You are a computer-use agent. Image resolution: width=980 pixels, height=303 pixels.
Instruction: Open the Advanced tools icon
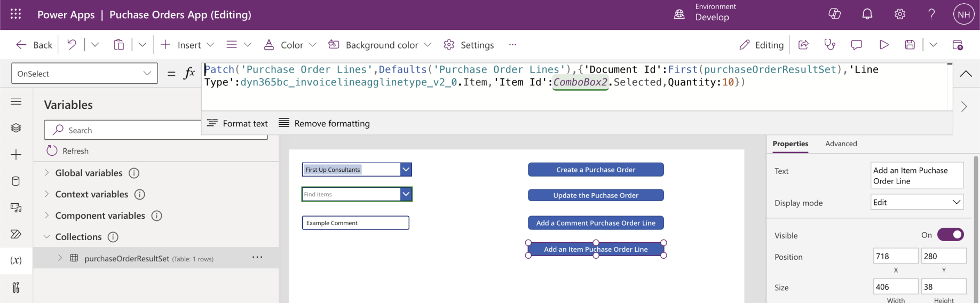16,288
